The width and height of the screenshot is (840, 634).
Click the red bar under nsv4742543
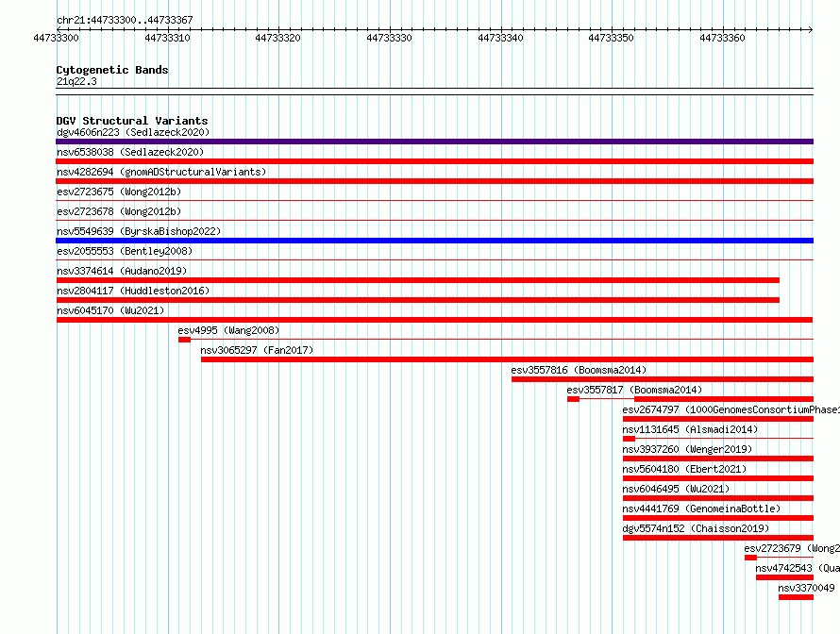tap(785, 577)
